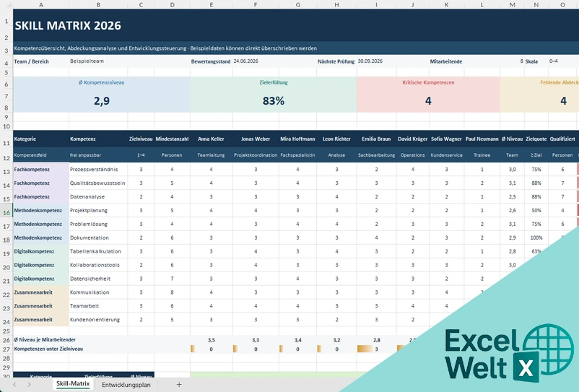Image resolution: width=579 pixels, height=392 pixels.
Task: Go to next sheet with right arrow
Action: tap(29, 385)
